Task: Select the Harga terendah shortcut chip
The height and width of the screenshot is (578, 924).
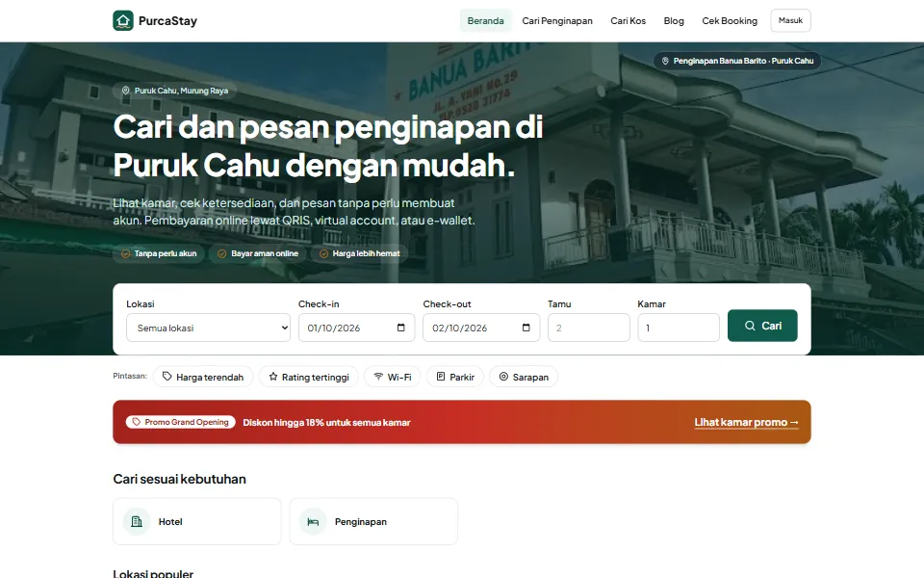Action: [203, 377]
